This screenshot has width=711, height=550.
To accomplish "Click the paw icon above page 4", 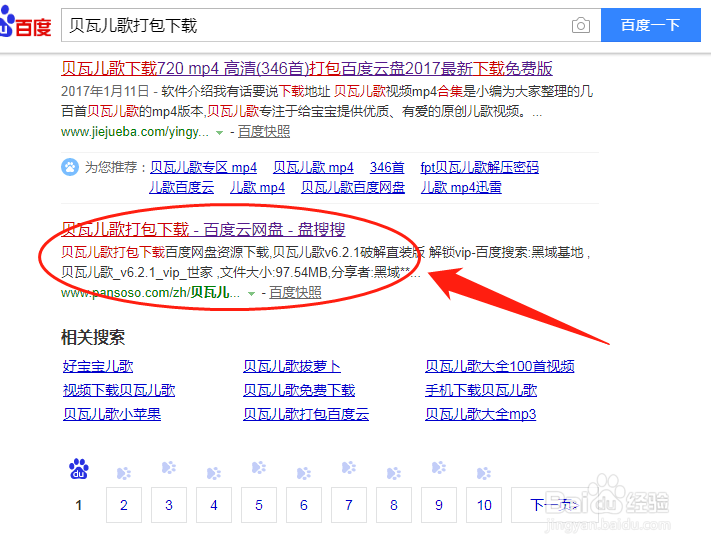I will [214, 473].
